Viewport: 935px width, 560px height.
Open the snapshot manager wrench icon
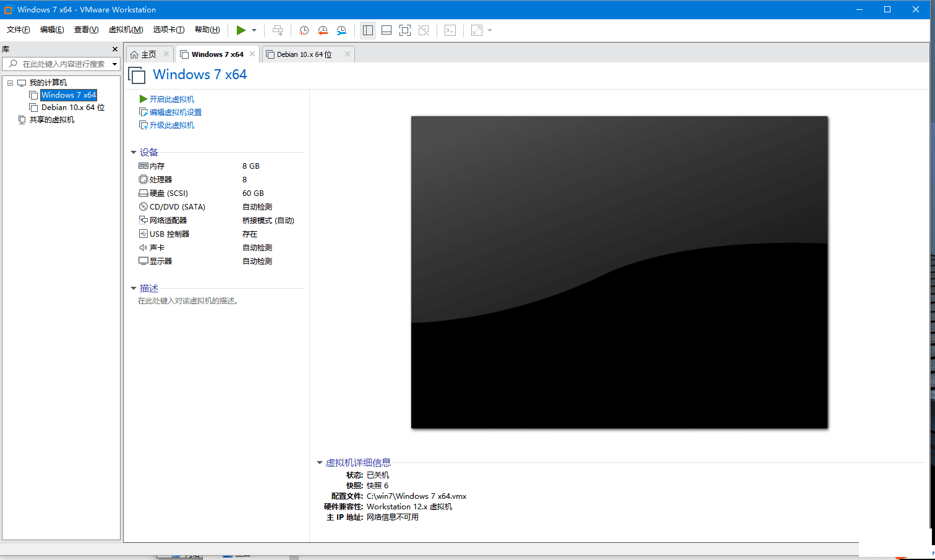(341, 30)
